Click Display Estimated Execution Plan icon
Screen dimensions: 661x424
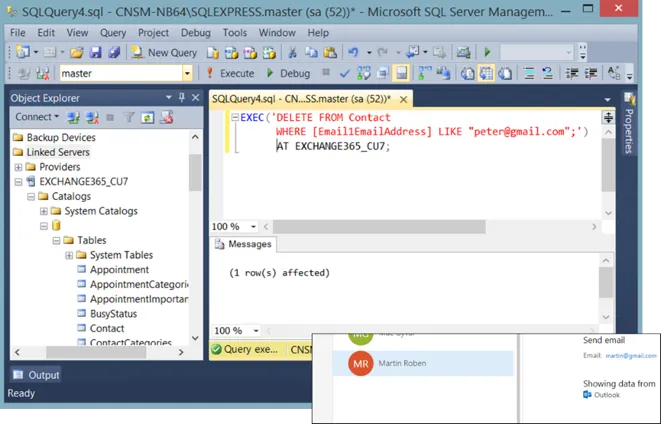tap(364, 73)
